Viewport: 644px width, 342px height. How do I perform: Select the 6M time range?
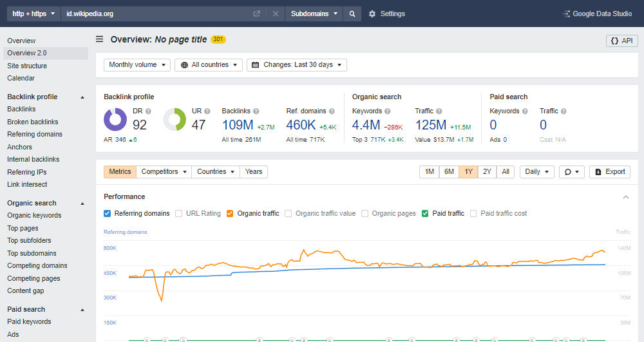(x=449, y=172)
